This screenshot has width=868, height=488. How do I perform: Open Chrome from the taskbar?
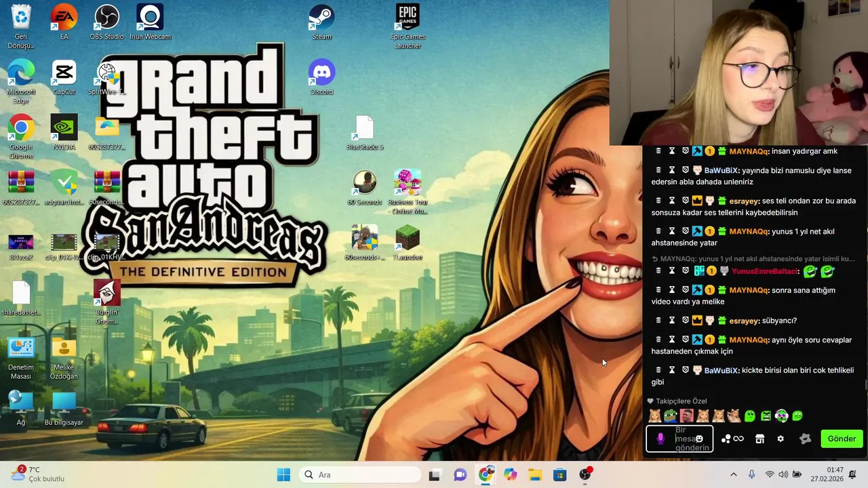485,474
